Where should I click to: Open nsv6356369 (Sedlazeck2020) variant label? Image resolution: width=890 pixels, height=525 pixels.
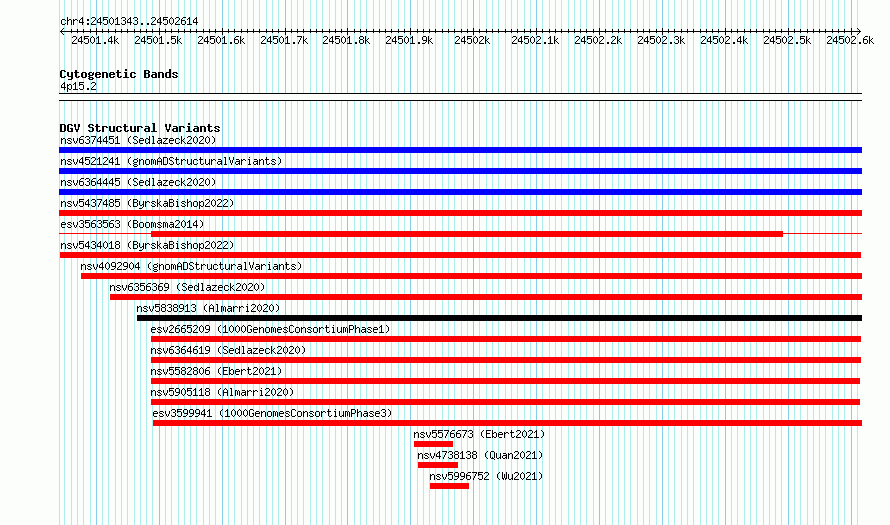click(x=187, y=287)
